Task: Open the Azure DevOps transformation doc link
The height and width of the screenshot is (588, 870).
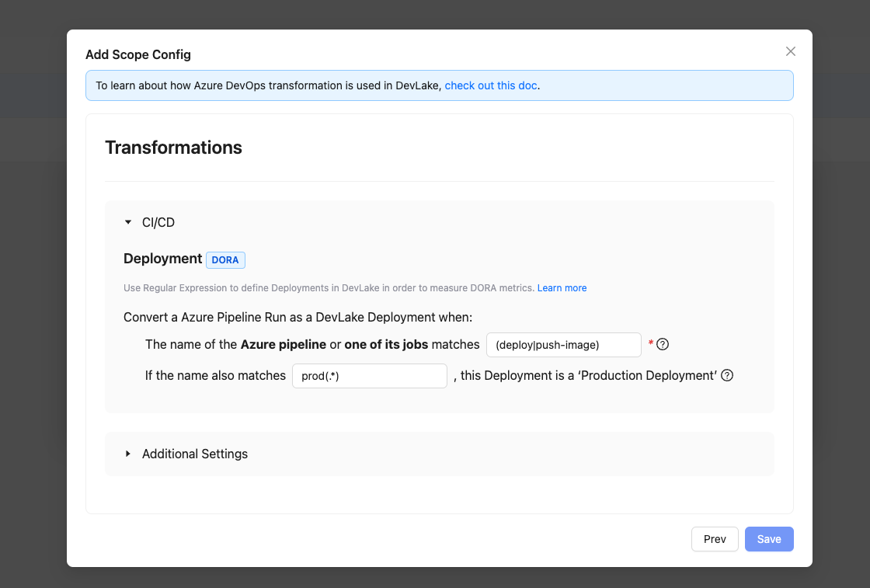Action: tap(490, 85)
